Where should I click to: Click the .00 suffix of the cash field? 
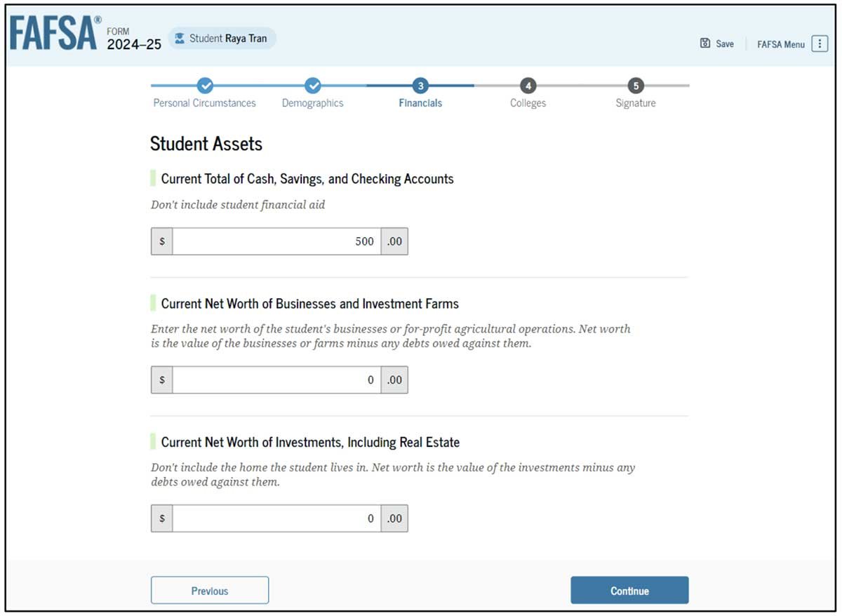[394, 241]
